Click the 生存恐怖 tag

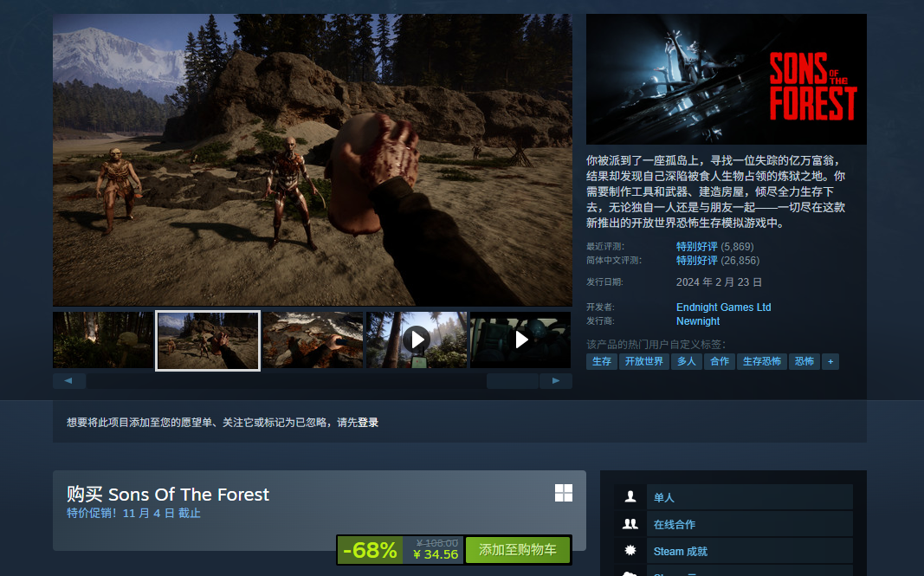pos(762,361)
